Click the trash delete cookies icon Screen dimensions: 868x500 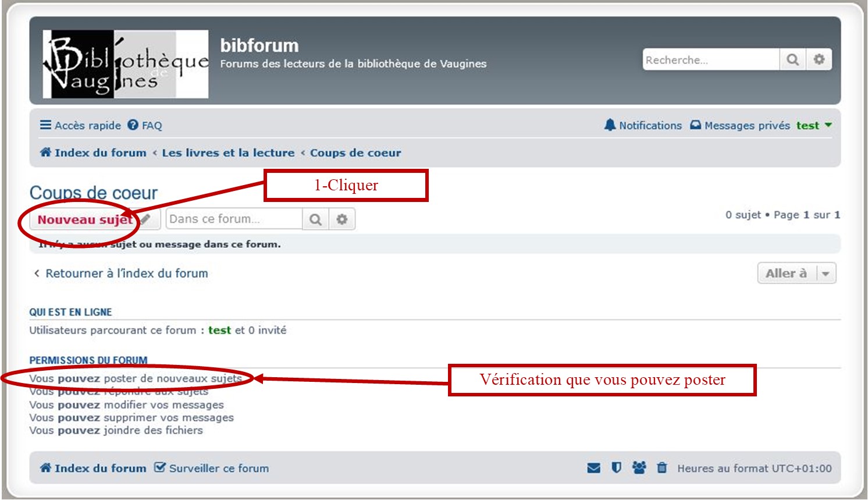[x=661, y=468]
